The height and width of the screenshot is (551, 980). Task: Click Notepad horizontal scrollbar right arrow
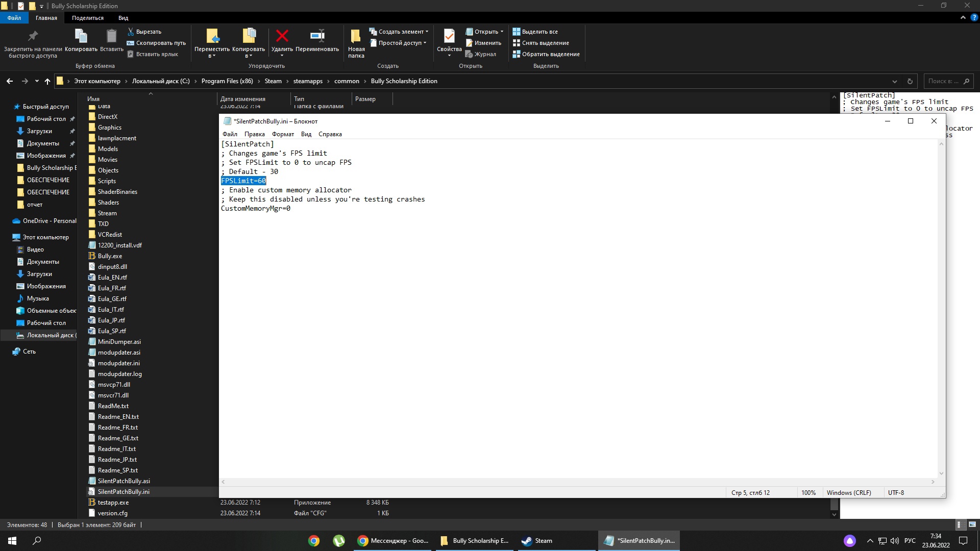(933, 482)
